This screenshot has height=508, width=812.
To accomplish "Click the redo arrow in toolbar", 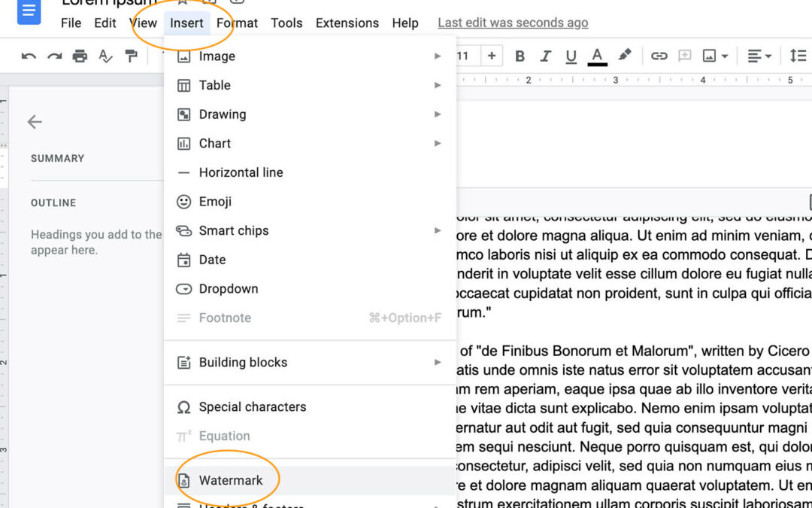I will pyautogui.click(x=54, y=56).
